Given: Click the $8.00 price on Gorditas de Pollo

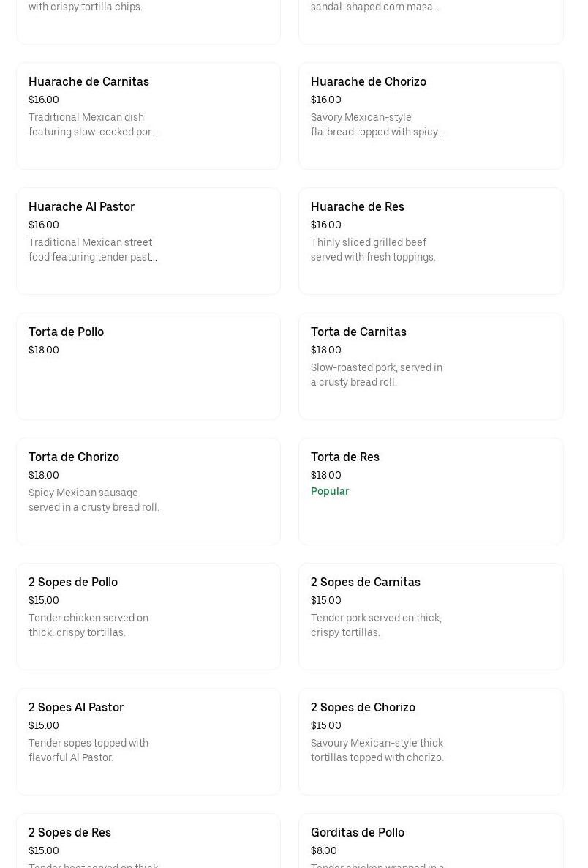Looking at the screenshot, I should point(323,850).
